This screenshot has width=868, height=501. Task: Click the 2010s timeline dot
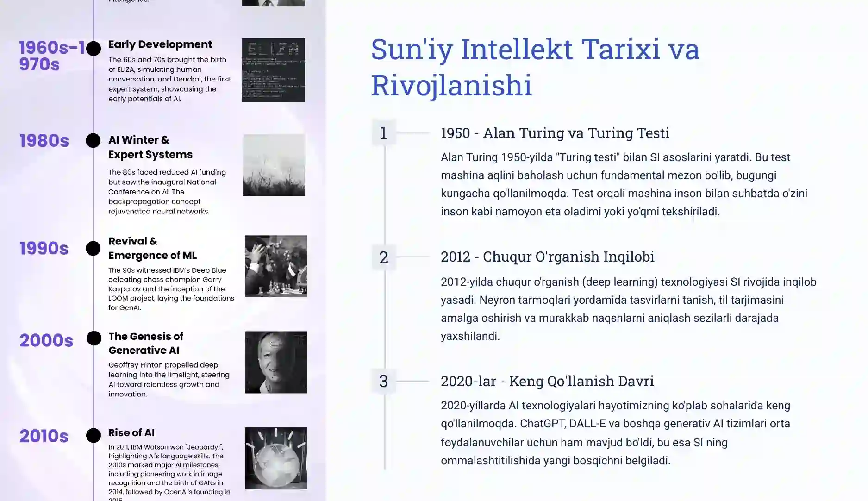point(94,435)
